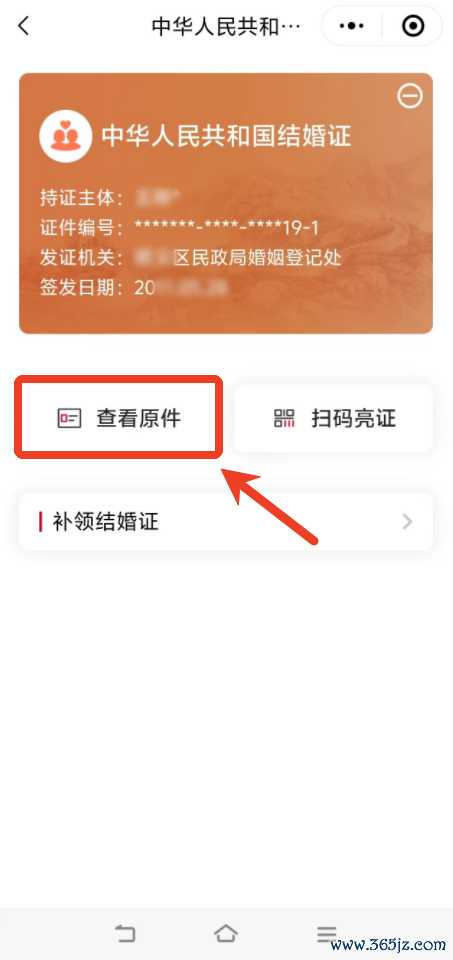Tap Android back navigation icon

pos(125,934)
